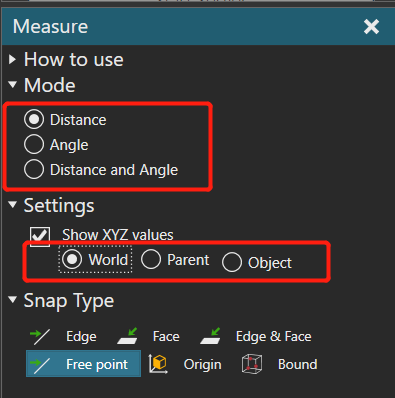Select the Edge snap type icon
The image size is (395, 398).
pos(40,336)
